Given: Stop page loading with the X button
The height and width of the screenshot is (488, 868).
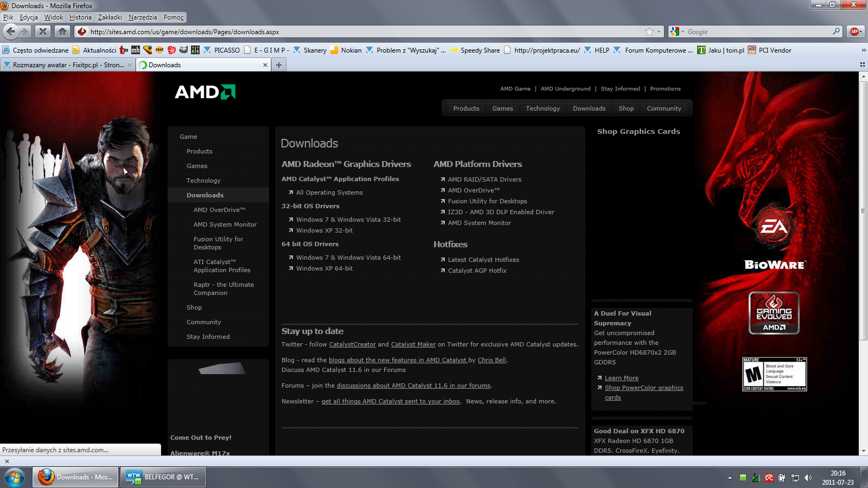Looking at the screenshot, I should pos(43,31).
